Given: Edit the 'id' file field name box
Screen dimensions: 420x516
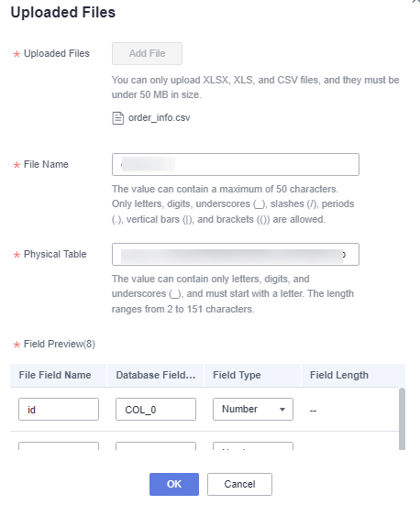Looking at the screenshot, I should pos(59,409).
